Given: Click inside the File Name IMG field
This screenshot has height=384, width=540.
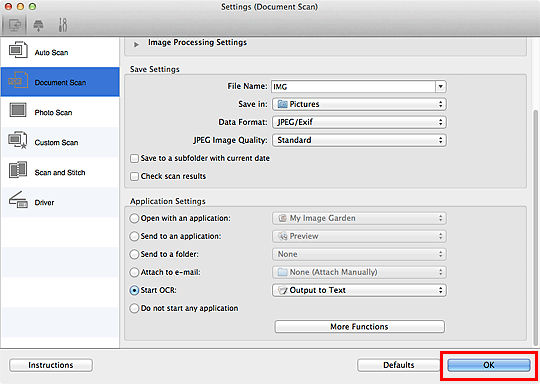Looking at the screenshot, I should (x=353, y=87).
